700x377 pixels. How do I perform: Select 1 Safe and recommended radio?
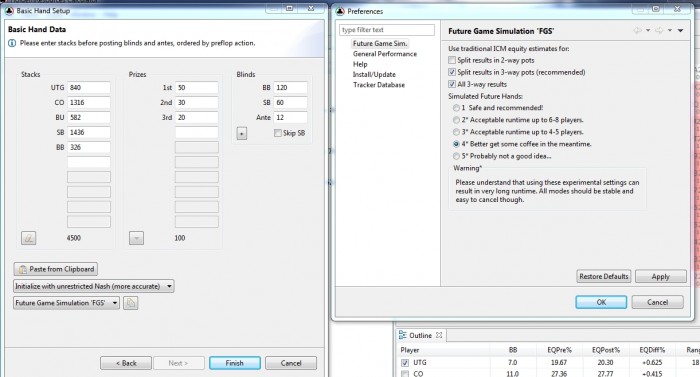[456, 108]
